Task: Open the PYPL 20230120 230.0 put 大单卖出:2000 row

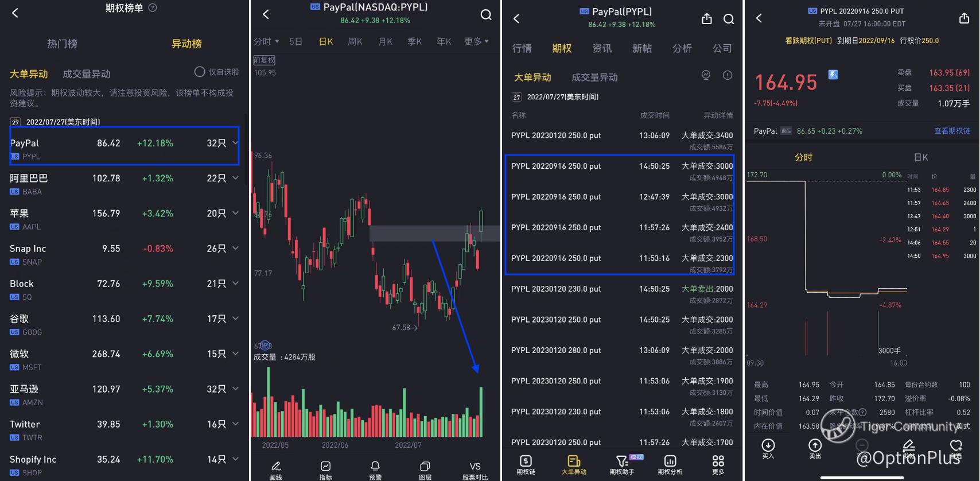Action: tap(622, 294)
